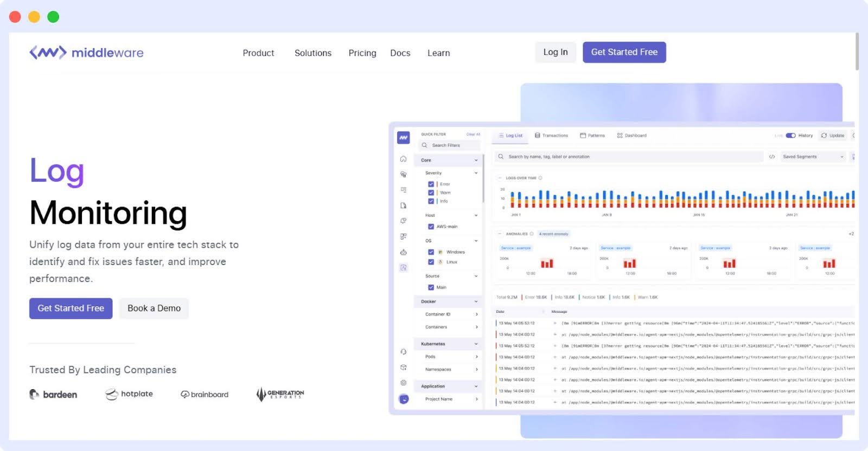Open the Solutions menu
Viewport: 868px width, 451px height.
313,53
